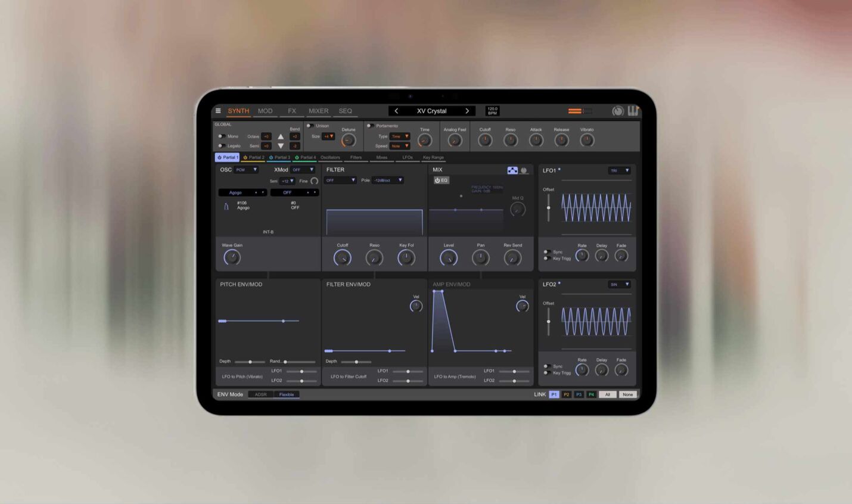This screenshot has width=852, height=504.
Task: Enable the Mono switch
Action: pyautogui.click(x=222, y=136)
